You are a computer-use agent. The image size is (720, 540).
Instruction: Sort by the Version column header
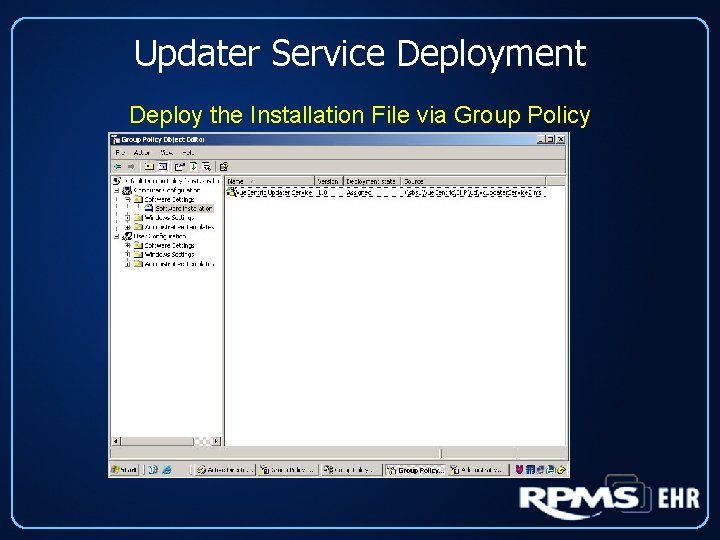[x=329, y=181]
